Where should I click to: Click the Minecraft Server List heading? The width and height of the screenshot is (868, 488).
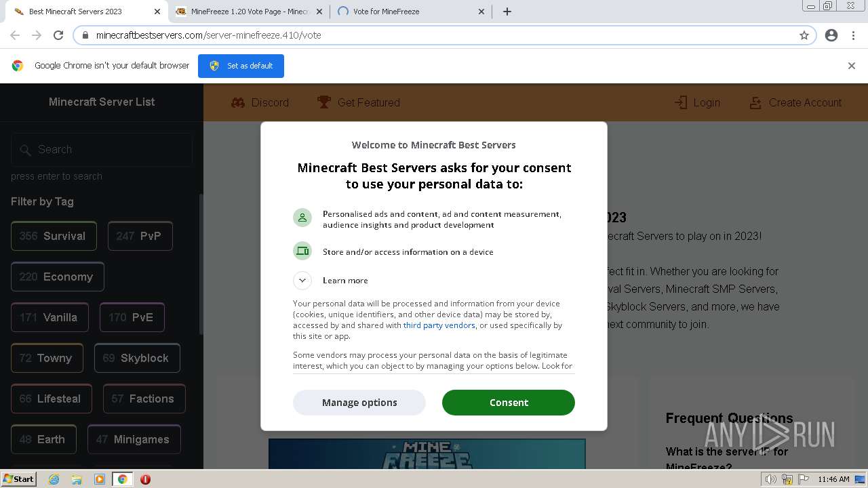tap(102, 102)
